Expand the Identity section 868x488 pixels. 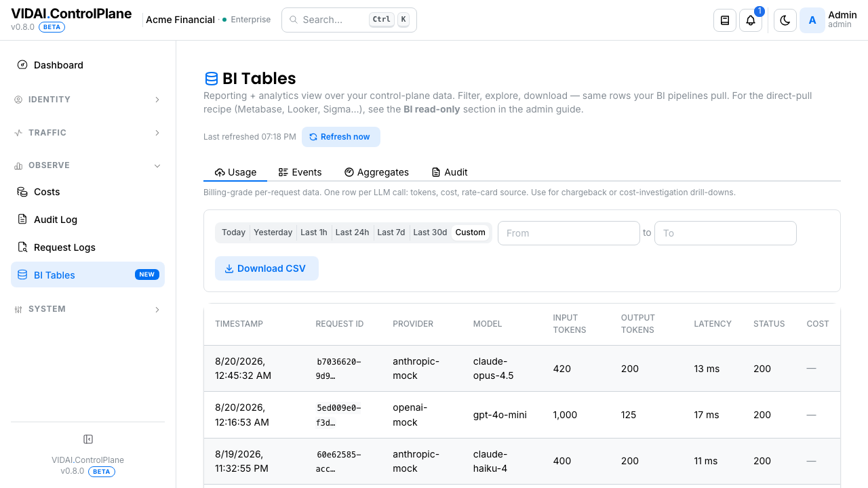coord(87,100)
